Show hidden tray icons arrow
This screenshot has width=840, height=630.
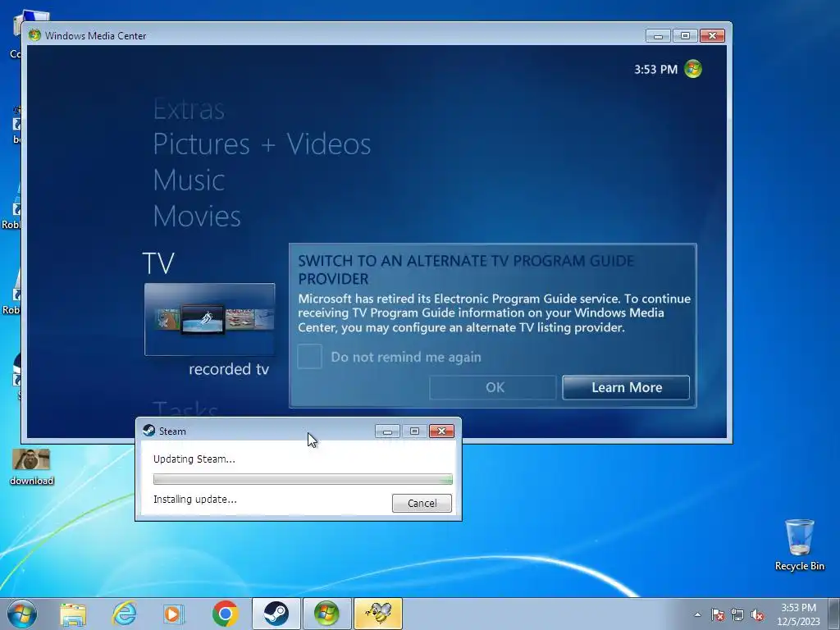[x=697, y=614]
